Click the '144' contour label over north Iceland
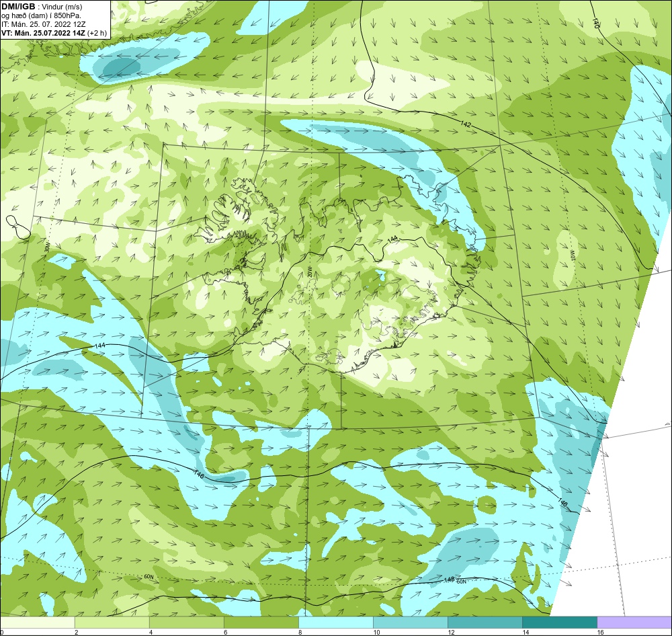 click(x=392, y=239)
